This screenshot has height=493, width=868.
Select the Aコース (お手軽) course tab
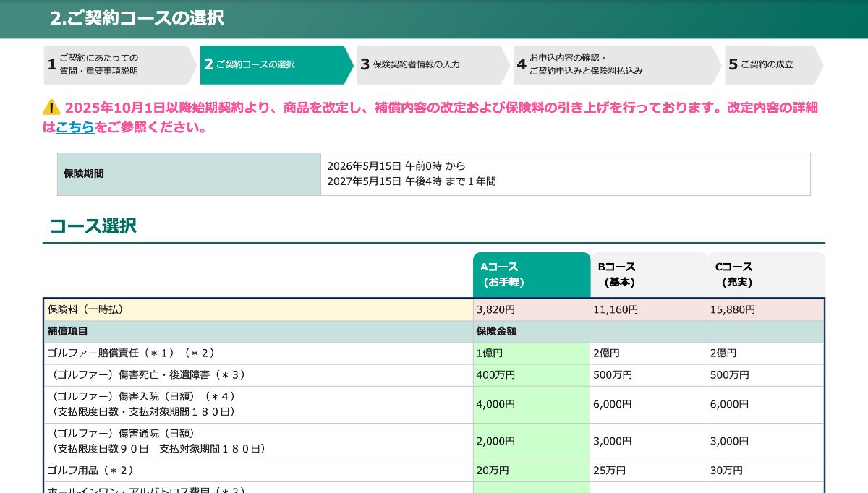[x=531, y=275]
